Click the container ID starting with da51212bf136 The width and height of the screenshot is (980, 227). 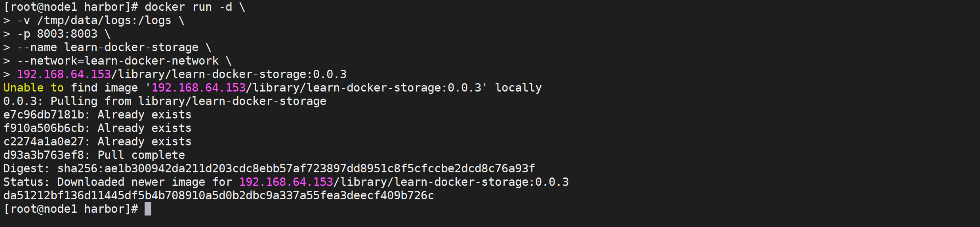click(x=219, y=195)
